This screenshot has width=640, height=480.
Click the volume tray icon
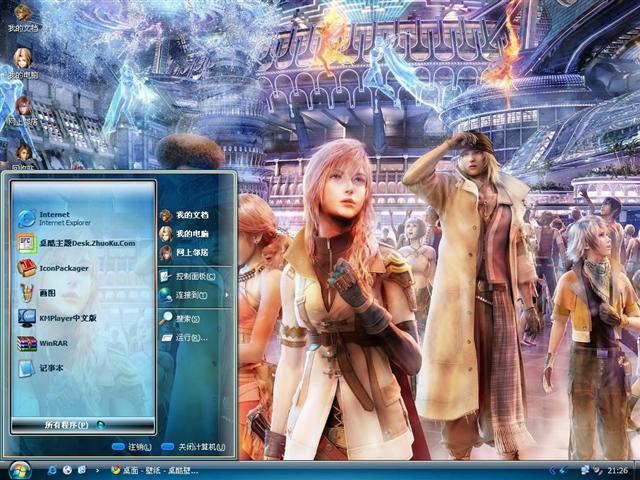[597, 471]
